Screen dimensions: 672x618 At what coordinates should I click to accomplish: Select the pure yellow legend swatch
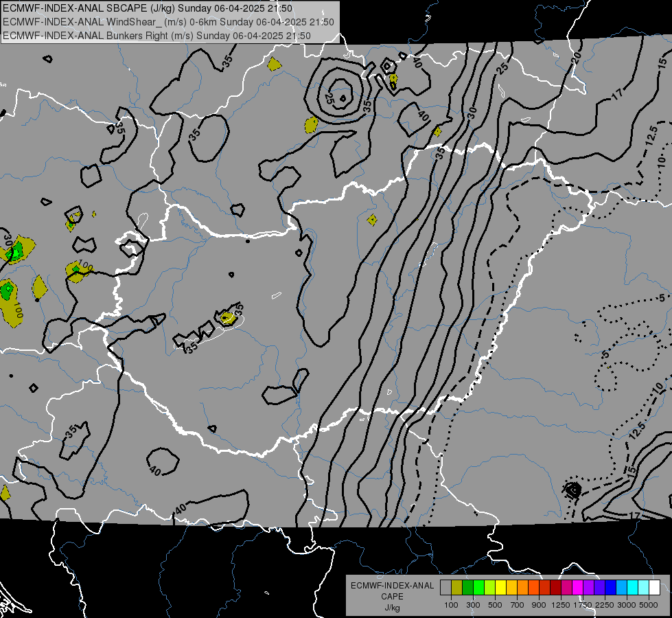tap(500, 588)
